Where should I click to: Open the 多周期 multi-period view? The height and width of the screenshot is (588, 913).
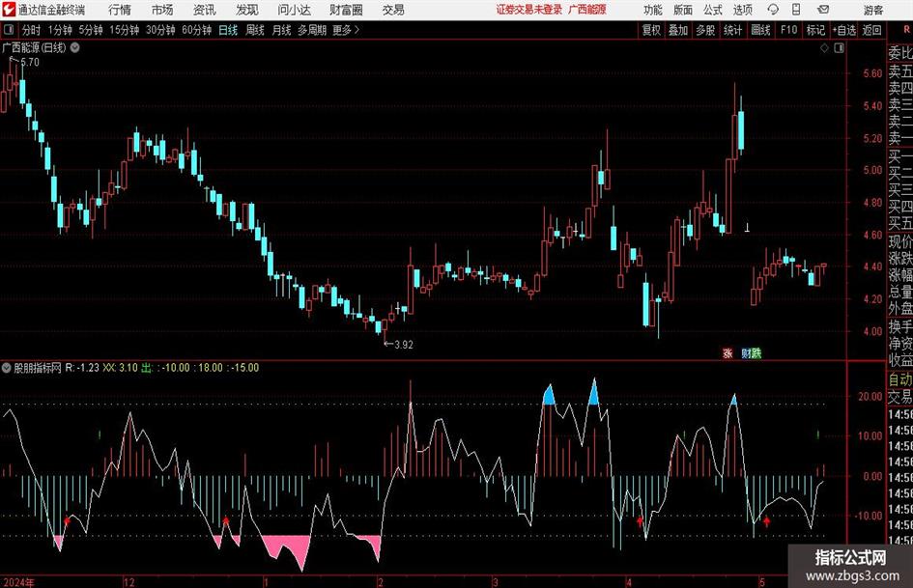point(312,30)
